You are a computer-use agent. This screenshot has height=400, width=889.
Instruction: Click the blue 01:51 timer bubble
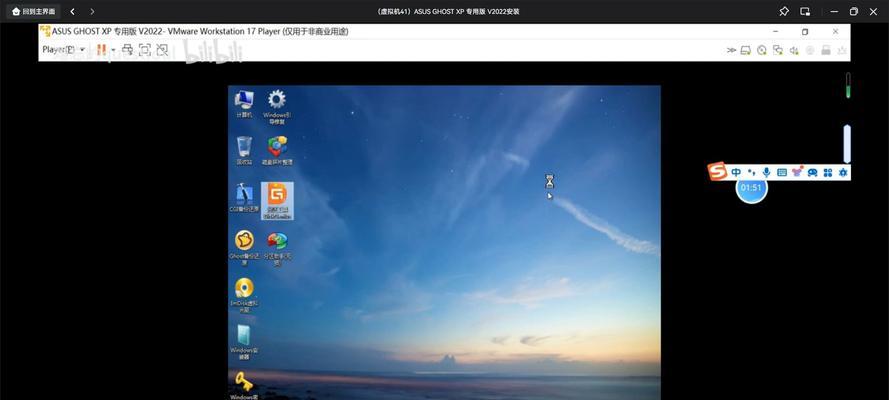pyautogui.click(x=751, y=188)
